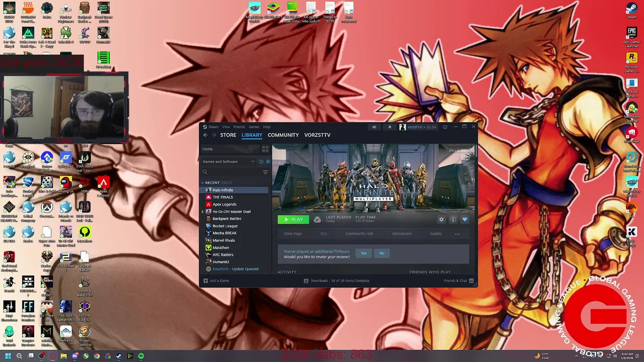Open the LIBRARY tab
The width and height of the screenshot is (644, 362).
[x=252, y=135]
